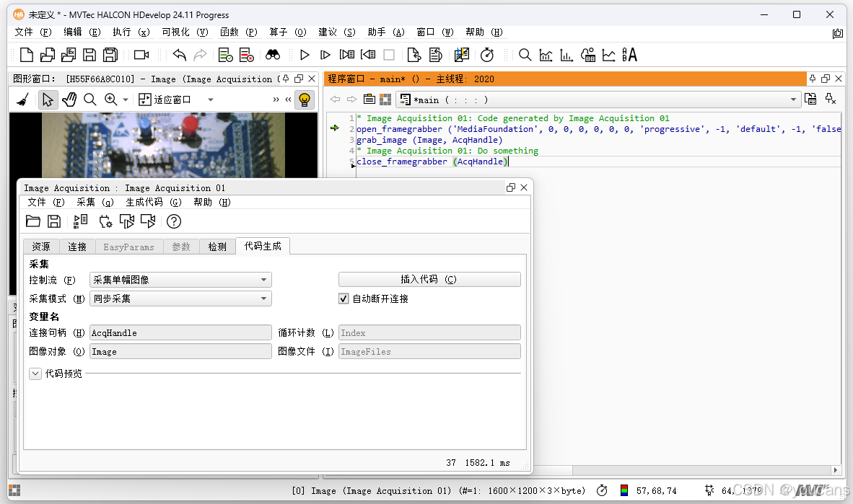This screenshot has width=853, height=504.
Task: Select the hand pan tool in graphics window
Action: point(69,100)
